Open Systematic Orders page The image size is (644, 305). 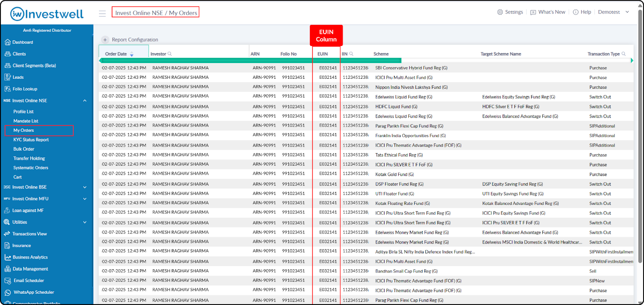click(31, 168)
